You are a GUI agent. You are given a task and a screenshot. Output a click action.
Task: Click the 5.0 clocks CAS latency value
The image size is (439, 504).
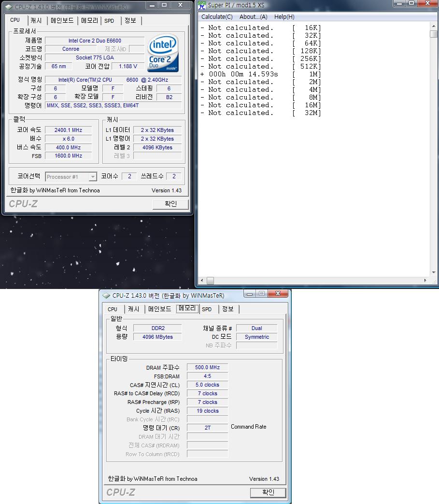coord(208,385)
